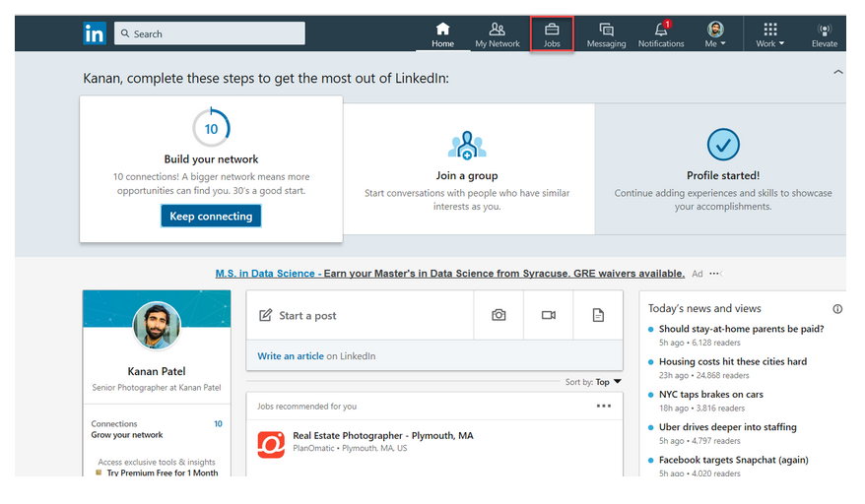Click the Join a group people icon
This screenshot has height=504, width=865.
pos(467,146)
